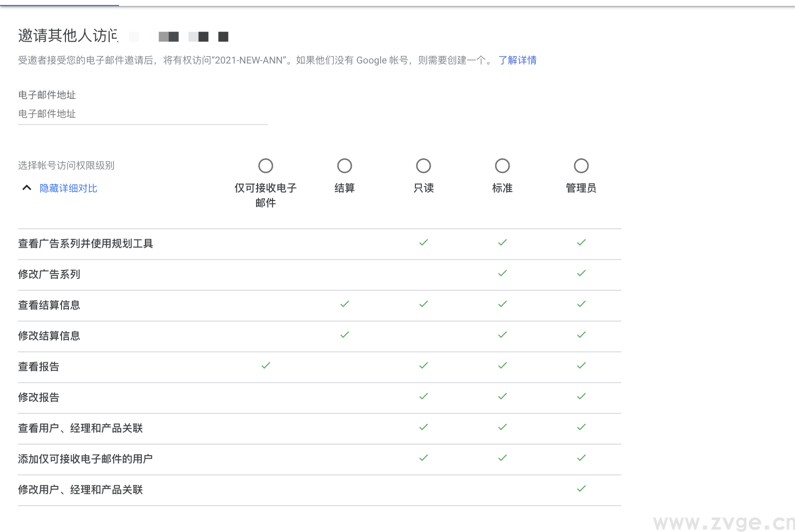The height and width of the screenshot is (532, 795).
Task: 点击"修改结算信息"行管理员列的对勾
Action: [581, 335]
